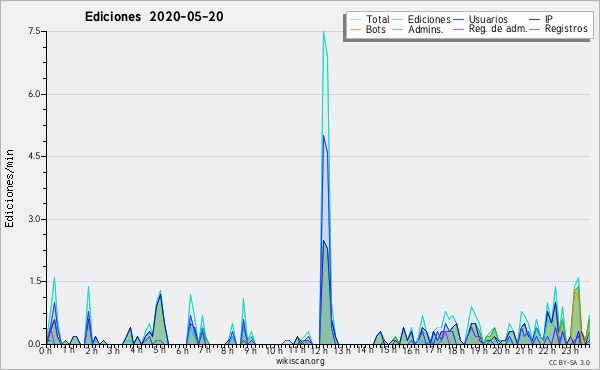Click the '22 h' x-axis label
Image resolution: width=600 pixels, height=370 pixels.
546,351
